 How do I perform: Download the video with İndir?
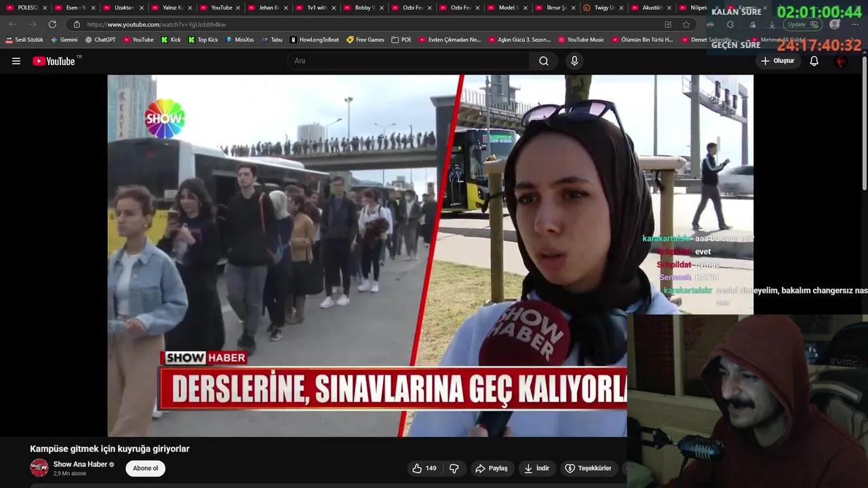tap(537, 468)
